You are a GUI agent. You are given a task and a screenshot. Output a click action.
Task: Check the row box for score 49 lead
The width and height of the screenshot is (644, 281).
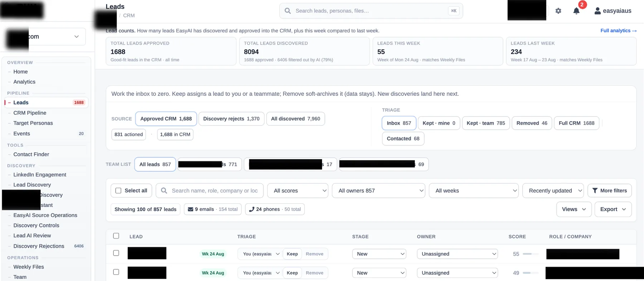click(116, 272)
